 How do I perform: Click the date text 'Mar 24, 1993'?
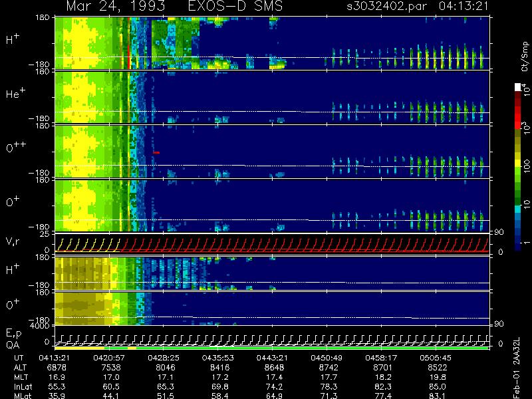click(x=116, y=6)
